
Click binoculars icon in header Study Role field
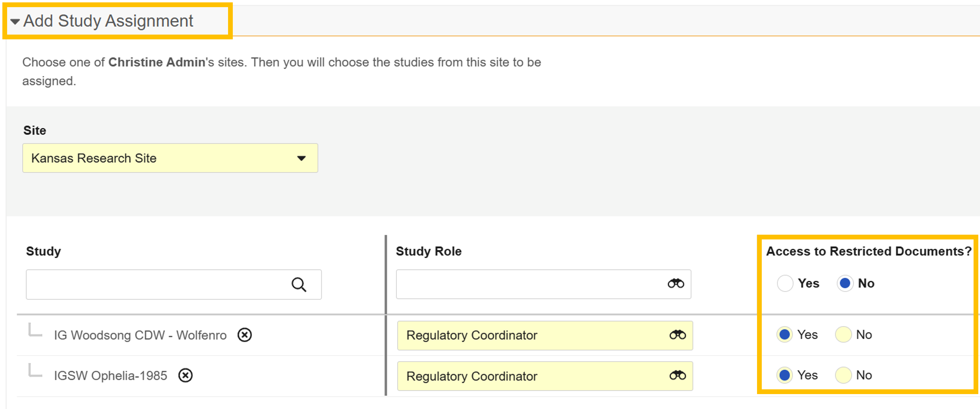coord(676,284)
